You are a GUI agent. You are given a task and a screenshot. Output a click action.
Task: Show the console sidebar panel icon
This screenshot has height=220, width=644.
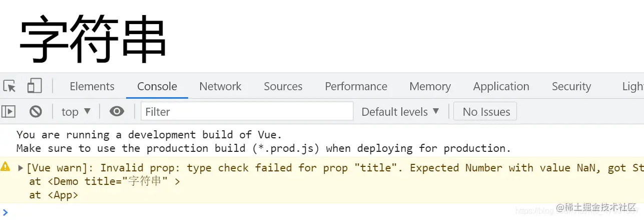tap(9, 112)
